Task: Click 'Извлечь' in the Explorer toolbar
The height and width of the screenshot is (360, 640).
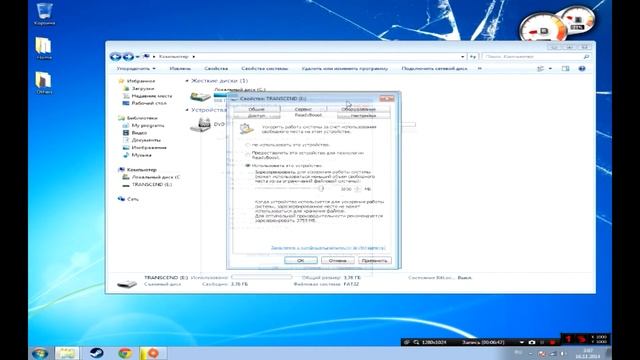Action: [180, 69]
